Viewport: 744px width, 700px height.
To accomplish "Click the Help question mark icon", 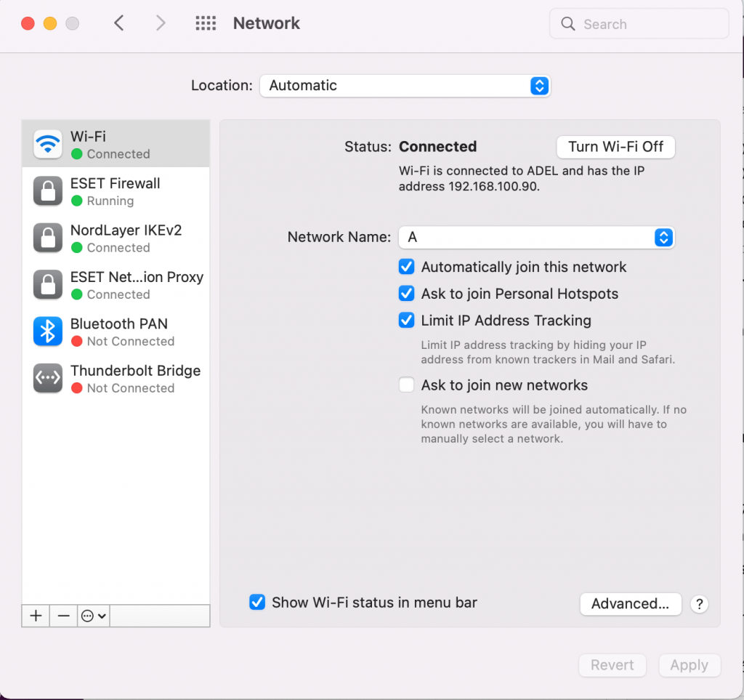I will pyautogui.click(x=699, y=604).
